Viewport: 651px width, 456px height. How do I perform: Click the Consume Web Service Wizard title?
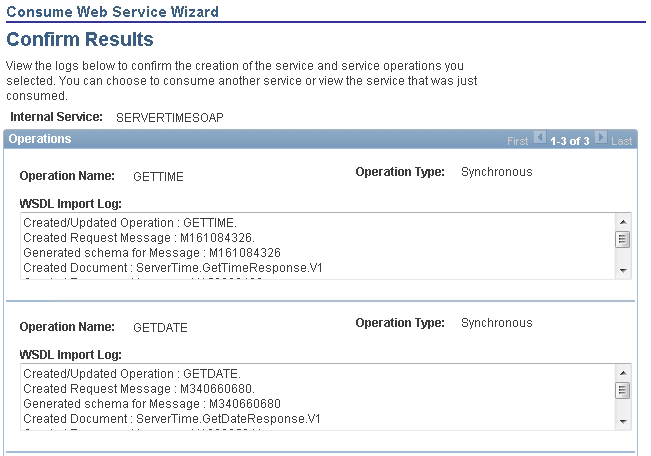pos(112,12)
